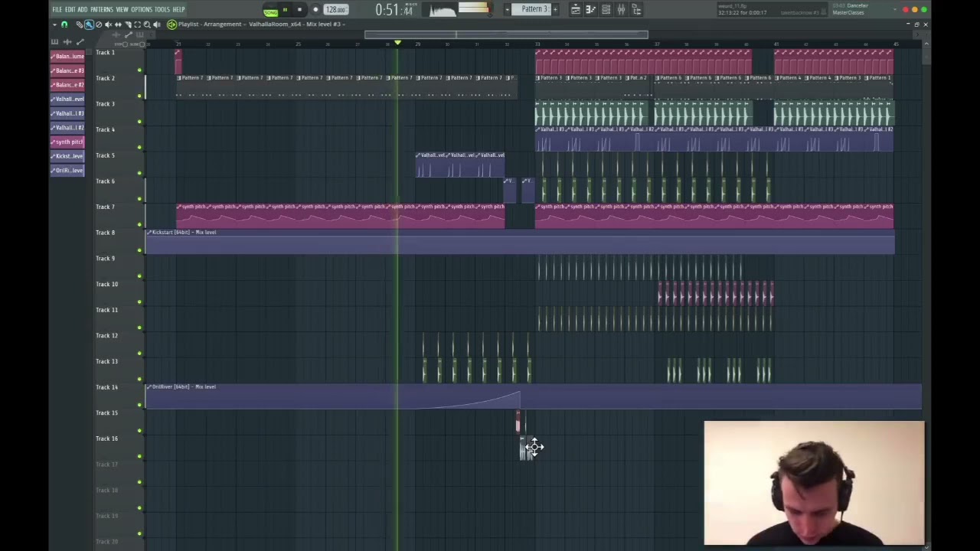Click the Track 10 label
Viewport: 980px width, 551px height.
106,284
